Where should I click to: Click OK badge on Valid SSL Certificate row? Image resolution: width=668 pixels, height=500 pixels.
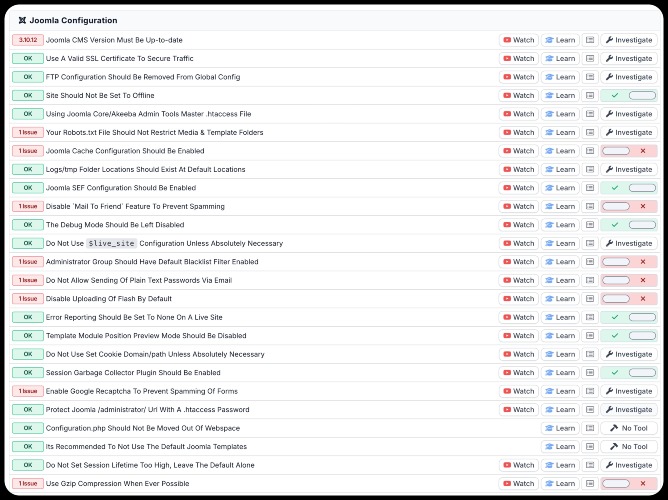(x=28, y=58)
